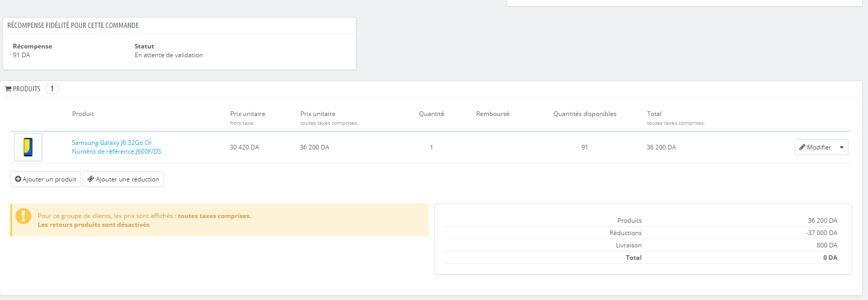Image resolution: width=868 pixels, height=300 pixels.
Task: Select the unit price 30 420 DA
Action: [x=245, y=147]
